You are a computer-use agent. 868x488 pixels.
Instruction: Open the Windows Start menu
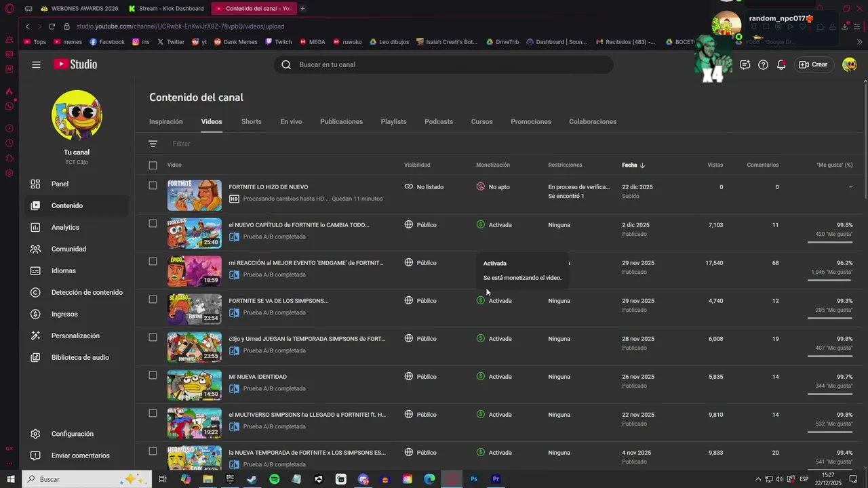click(11, 479)
